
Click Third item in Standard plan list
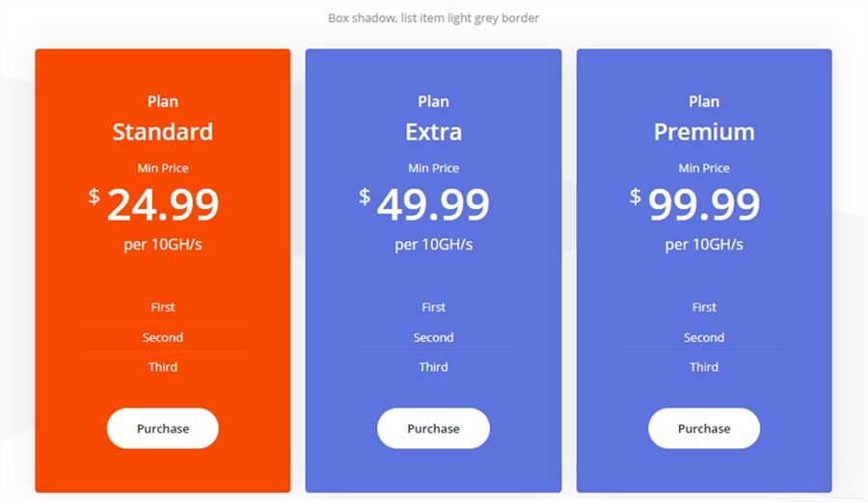(x=163, y=367)
